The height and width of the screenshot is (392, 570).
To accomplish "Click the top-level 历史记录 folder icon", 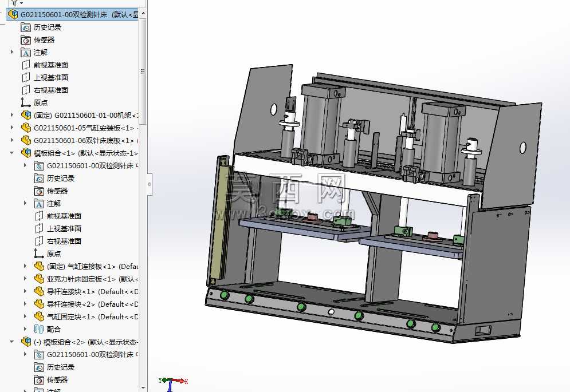I will [26, 27].
